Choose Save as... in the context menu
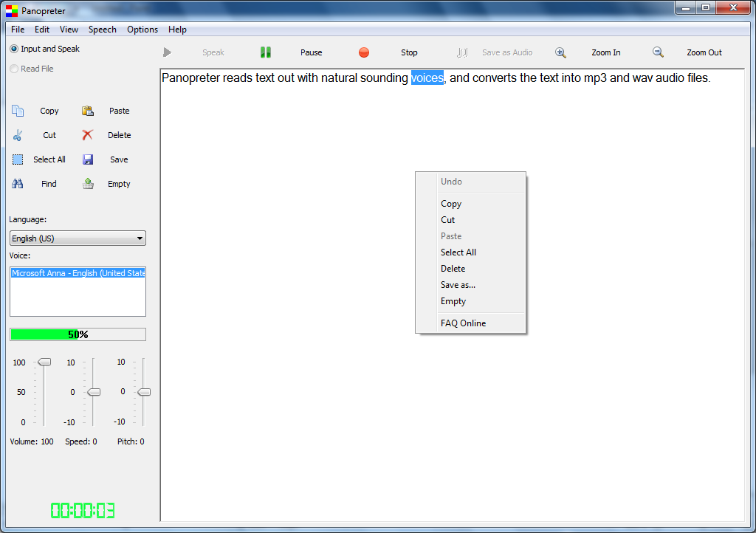Viewport: 756px width, 533px height. coord(470,285)
